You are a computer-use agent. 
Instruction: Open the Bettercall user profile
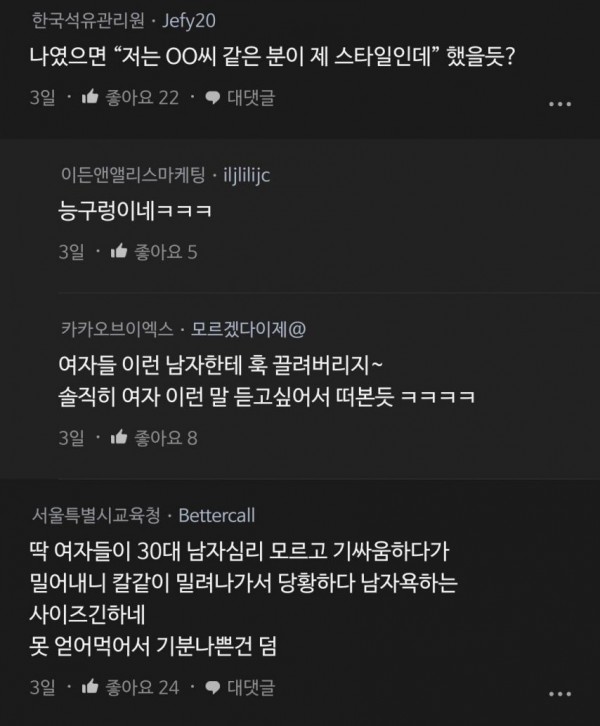[217, 515]
